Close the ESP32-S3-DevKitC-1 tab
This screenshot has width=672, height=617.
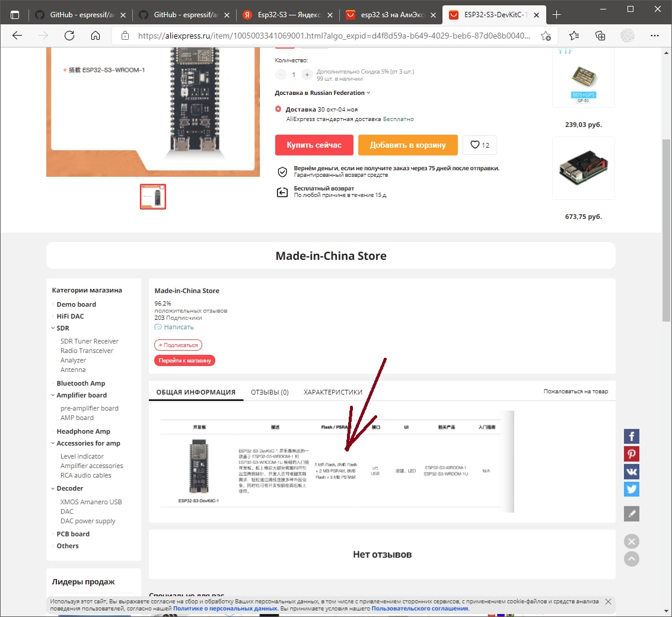(536, 15)
